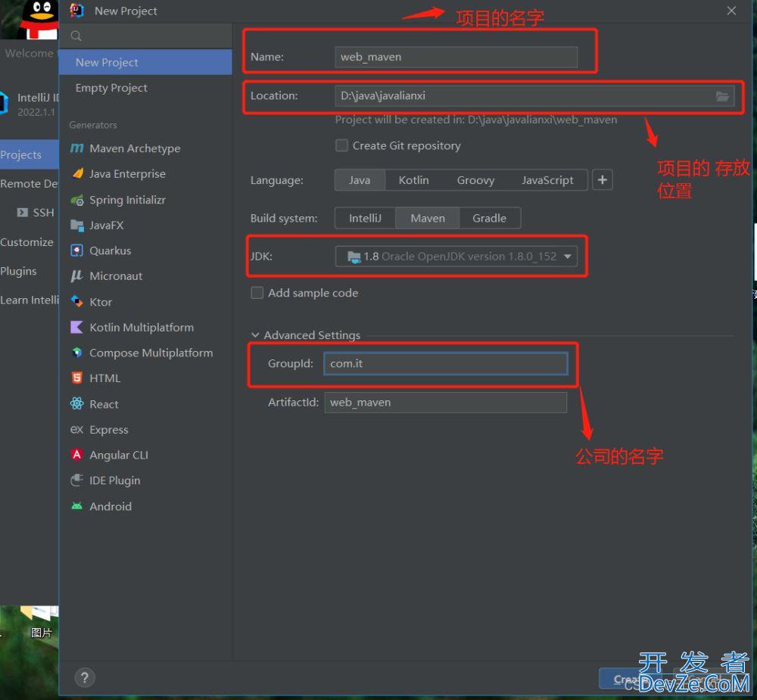This screenshot has height=700, width=757.
Task: Click in the ArtifactId text field
Action: pyautogui.click(x=446, y=402)
